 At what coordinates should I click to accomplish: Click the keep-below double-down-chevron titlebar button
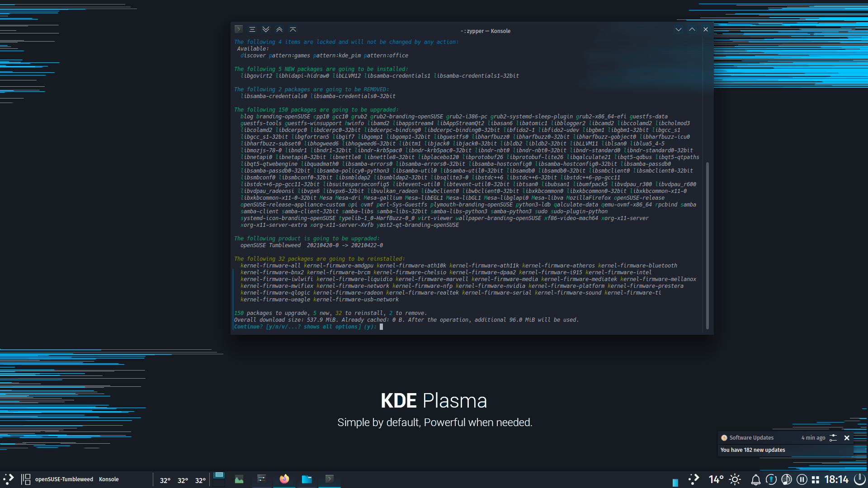pos(266,29)
